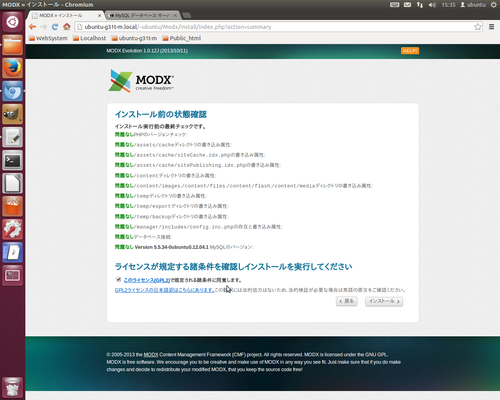Open the blue document app launcher icon

tap(13, 252)
